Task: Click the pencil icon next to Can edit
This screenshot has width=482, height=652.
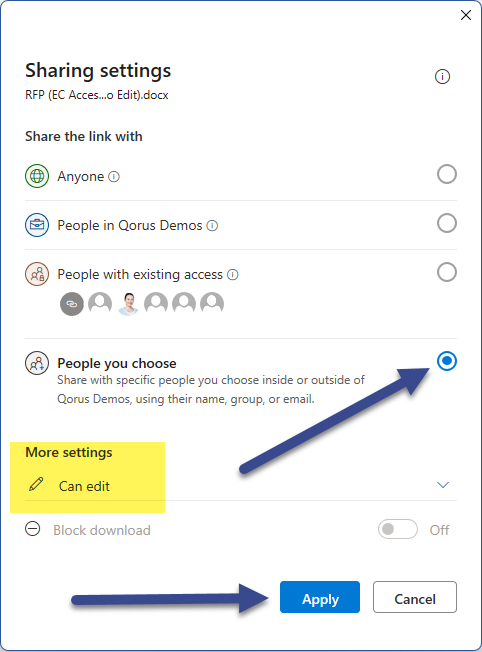Action: (36, 484)
